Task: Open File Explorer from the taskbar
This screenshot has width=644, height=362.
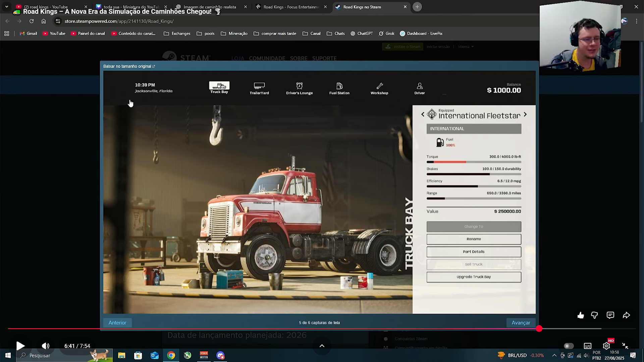Action: tap(121, 355)
